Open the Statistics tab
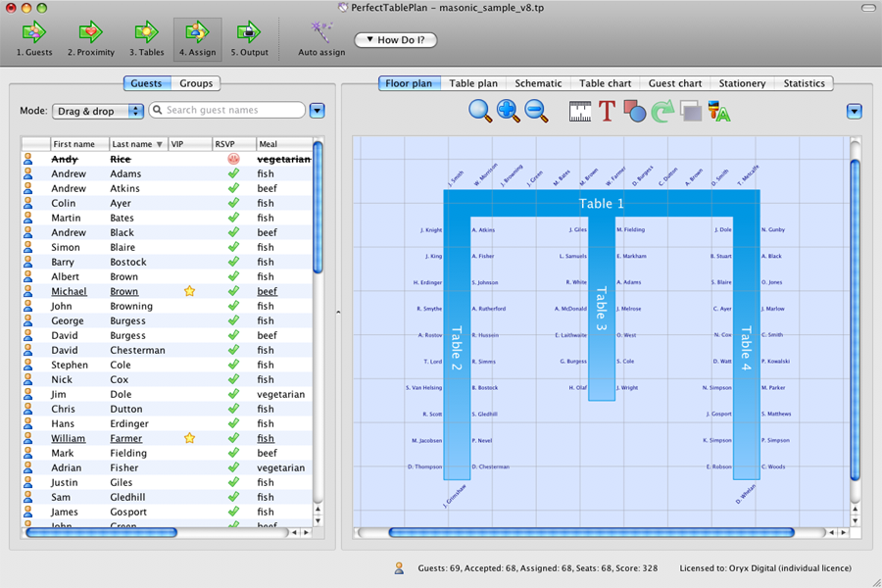Viewport: 882px width, 588px height. (804, 83)
